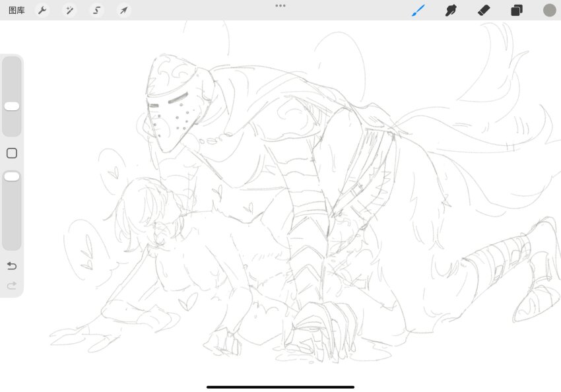Screen dimensions: 561x392
Task: Open the three-dot menu at top center
Action: (x=280, y=5)
